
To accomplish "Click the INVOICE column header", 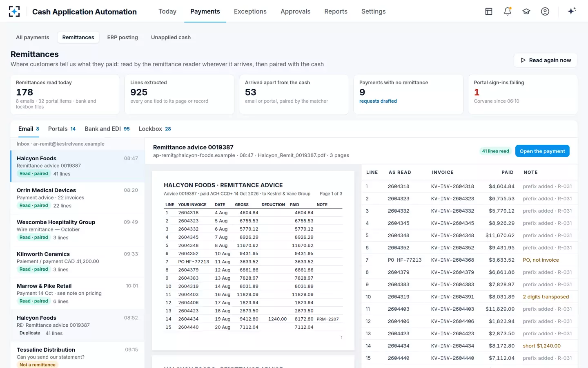I will tap(443, 173).
